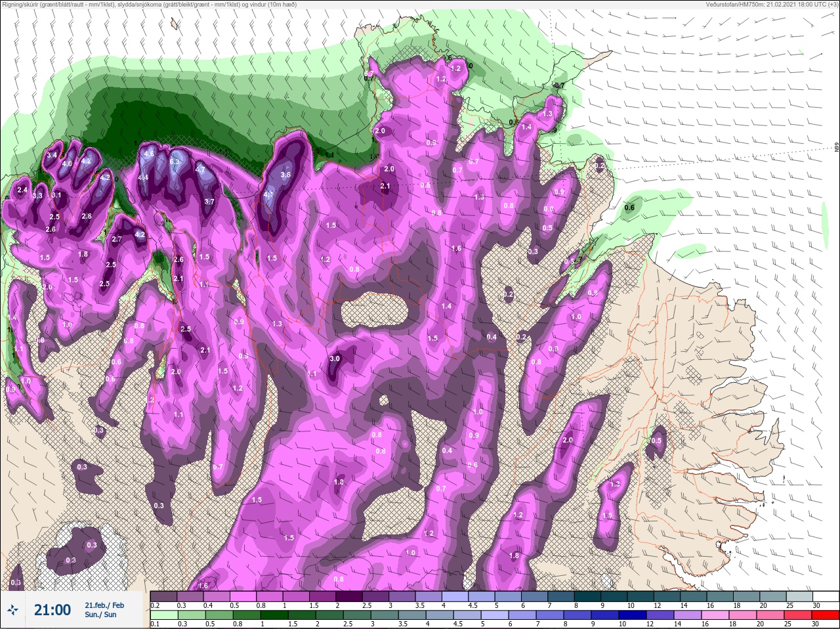Click the 21.feb./ Feb date label
Screen dimensions: 840x629
click(x=104, y=605)
